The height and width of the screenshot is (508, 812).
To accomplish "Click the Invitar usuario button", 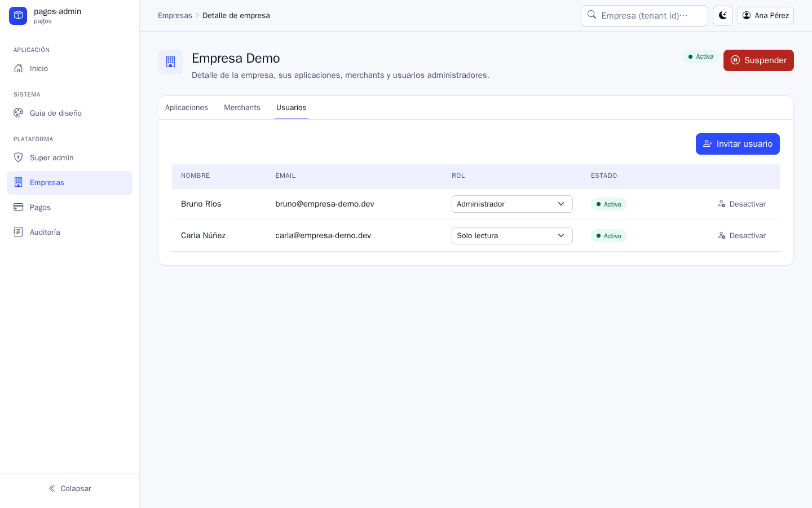I will pos(738,144).
